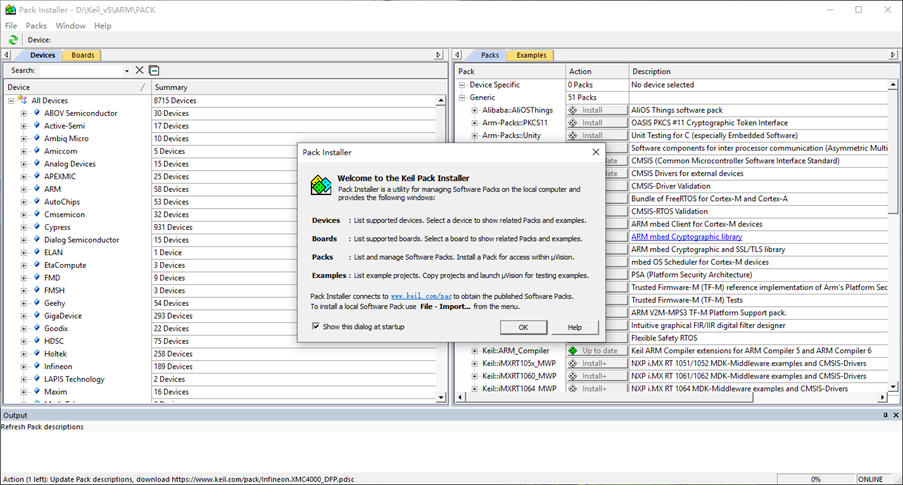Switch to the Boards tab

point(83,55)
